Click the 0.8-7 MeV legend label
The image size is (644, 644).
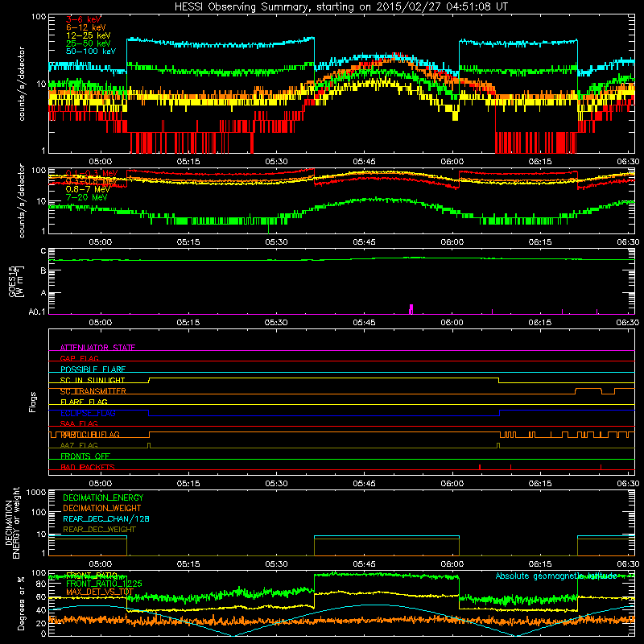coord(88,189)
